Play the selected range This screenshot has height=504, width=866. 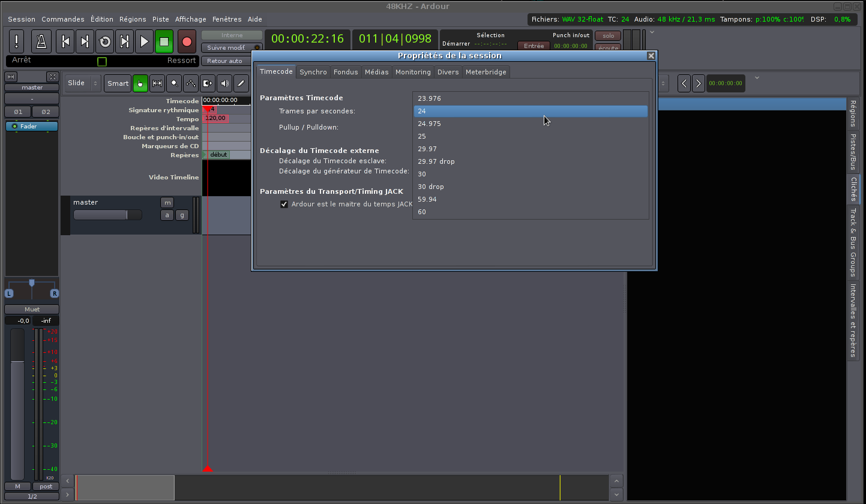tap(124, 41)
